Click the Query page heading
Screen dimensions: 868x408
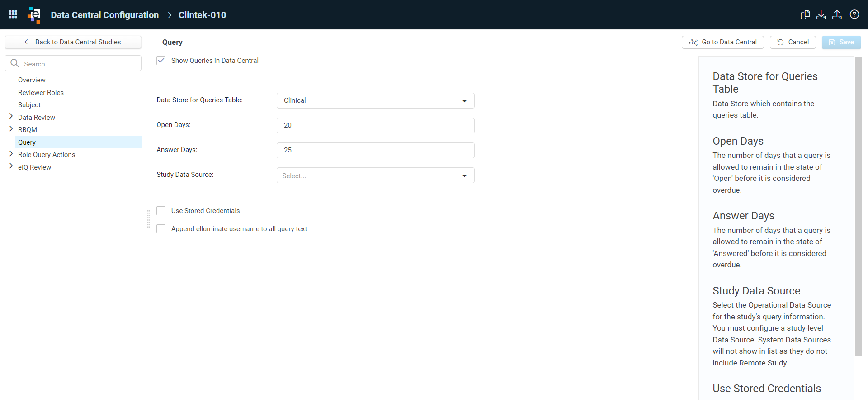(172, 42)
